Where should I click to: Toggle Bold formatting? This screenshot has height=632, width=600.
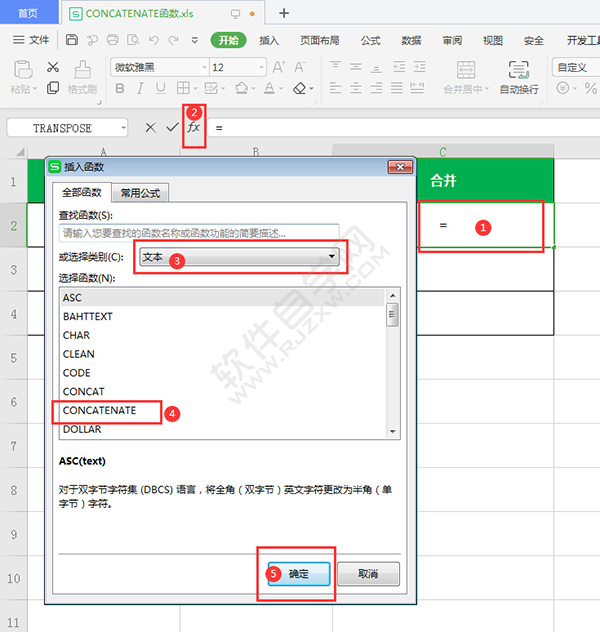click(x=120, y=88)
